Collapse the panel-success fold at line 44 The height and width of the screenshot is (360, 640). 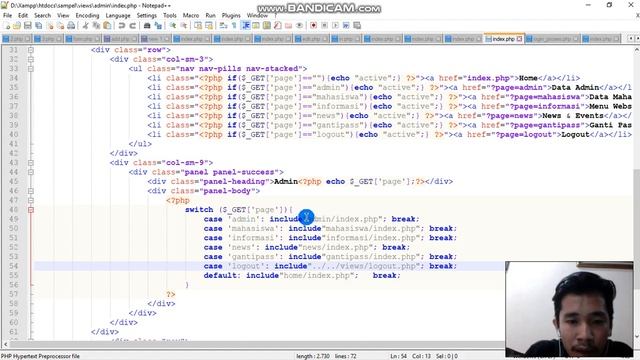31,172
